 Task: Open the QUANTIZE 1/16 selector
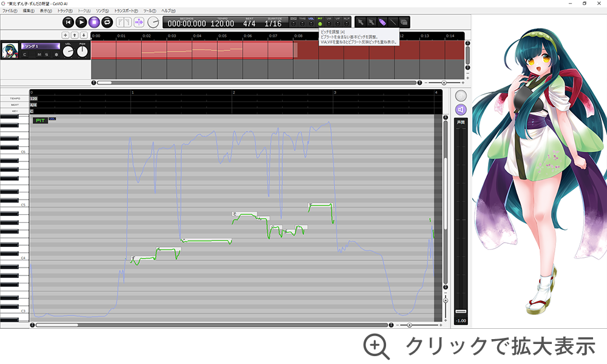click(273, 22)
